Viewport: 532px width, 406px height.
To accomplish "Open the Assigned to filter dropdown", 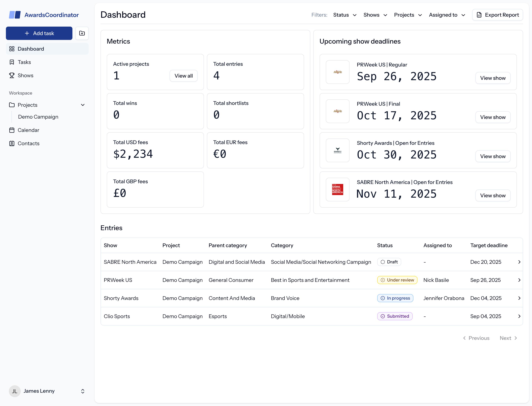I will [x=447, y=15].
